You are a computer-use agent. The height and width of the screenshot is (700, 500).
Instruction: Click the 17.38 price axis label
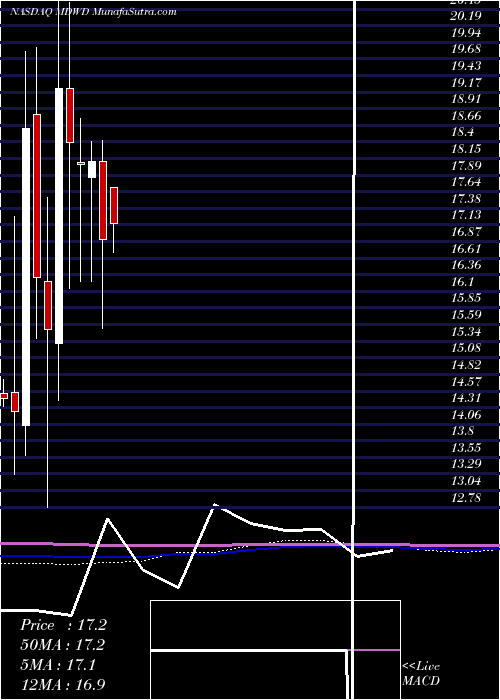[x=467, y=199]
